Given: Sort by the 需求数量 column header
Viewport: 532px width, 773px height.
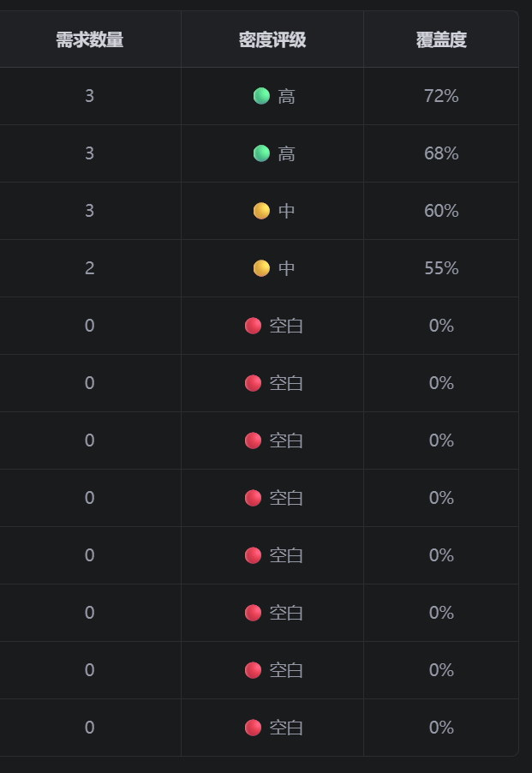Looking at the screenshot, I should click(x=90, y=39).
